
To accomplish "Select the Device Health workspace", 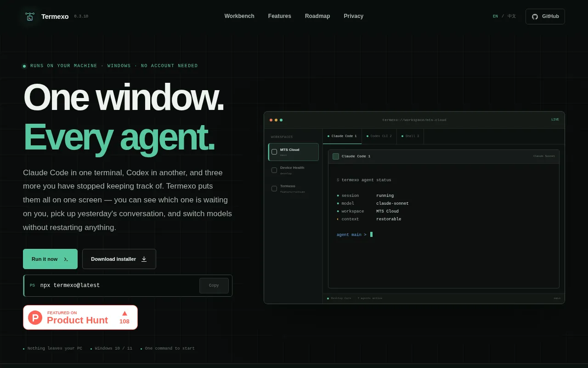I will click(x=294, y=170).
